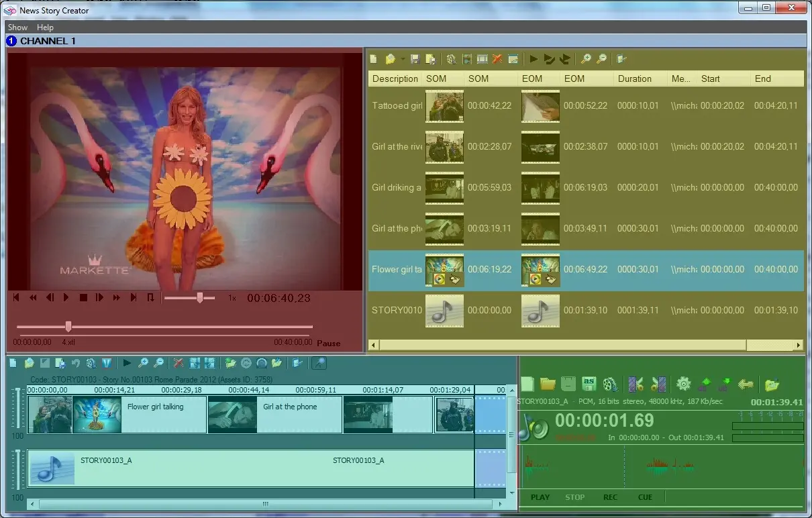This screenshot has width=812, height=518.
Task: Toggle the pin tool at the timeline toolbar's end
Action: [319, 363]
